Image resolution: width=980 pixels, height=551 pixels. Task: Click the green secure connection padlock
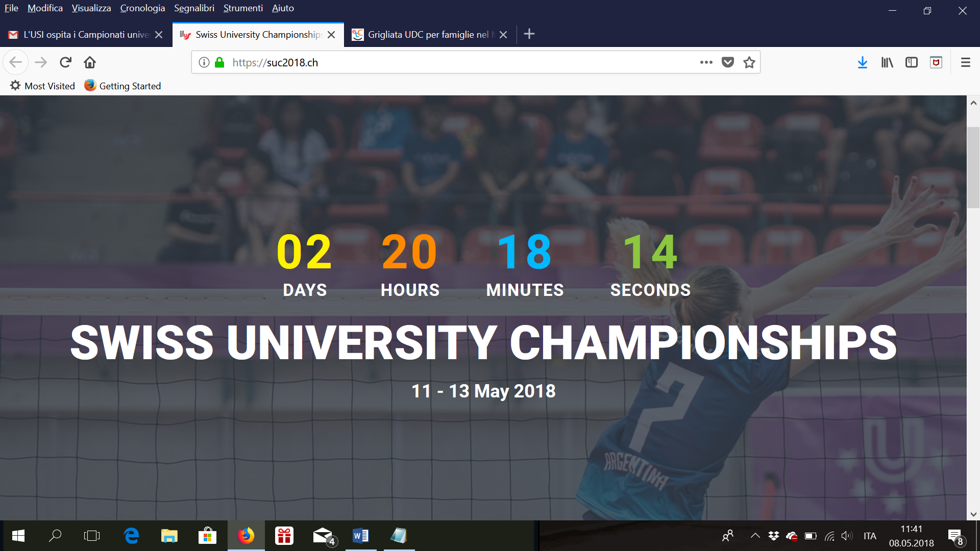click(x=219, y=62)
